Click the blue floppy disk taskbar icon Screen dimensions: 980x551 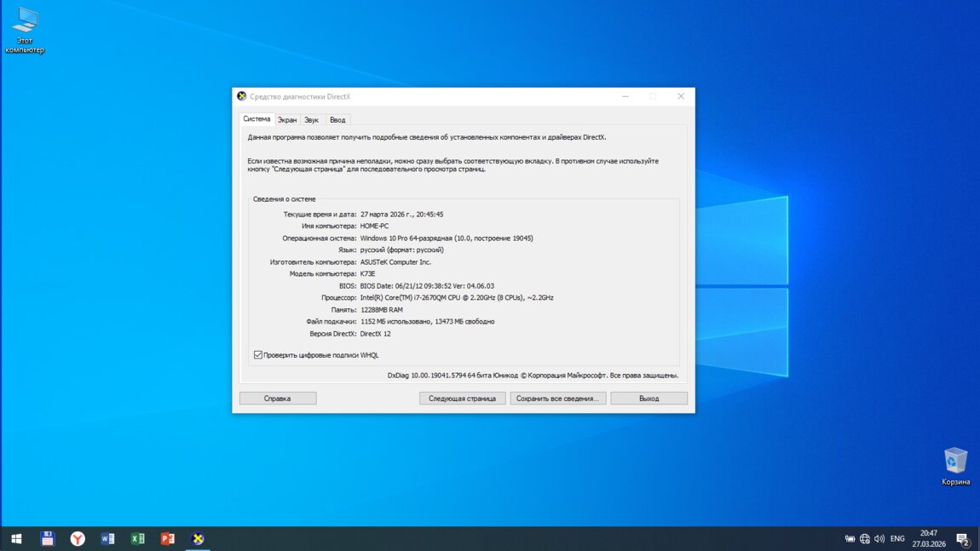[48, 538]
